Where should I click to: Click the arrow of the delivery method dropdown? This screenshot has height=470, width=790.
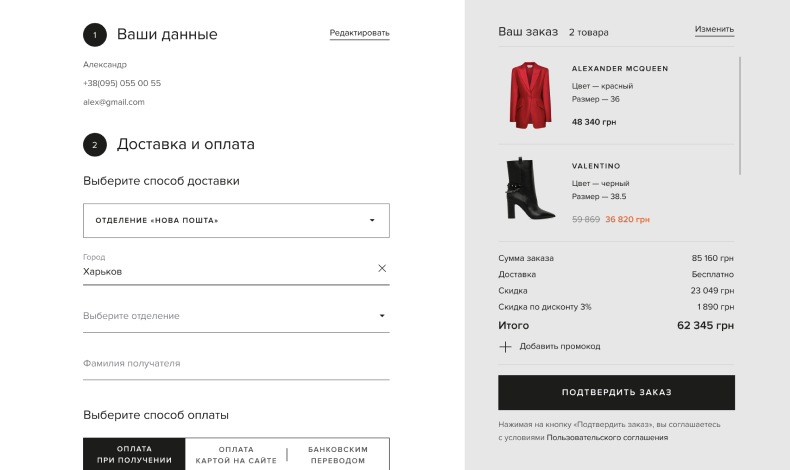tap(372, 220)
